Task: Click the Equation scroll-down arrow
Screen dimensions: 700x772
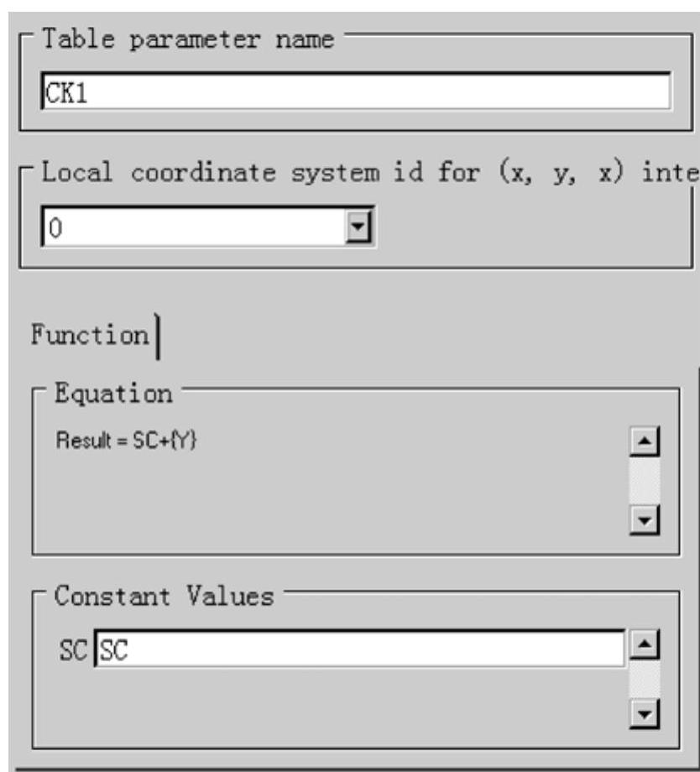Action: pos(645,519)
